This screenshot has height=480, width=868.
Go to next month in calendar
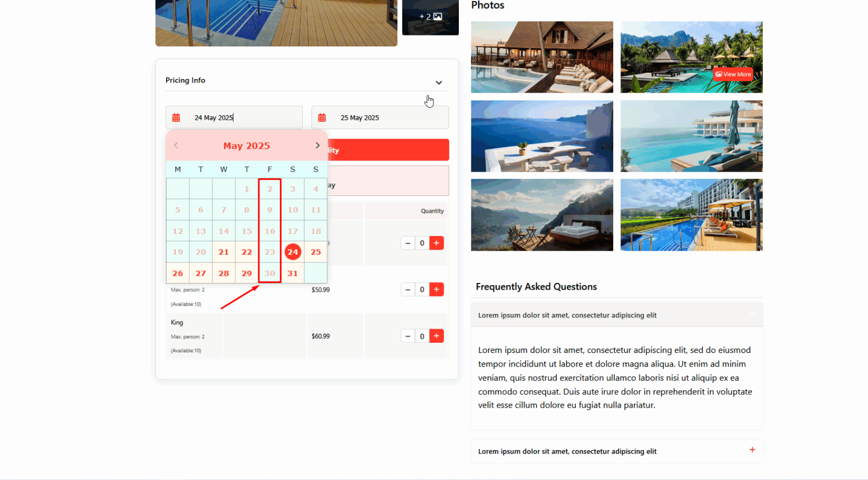(x=317, y=146)
